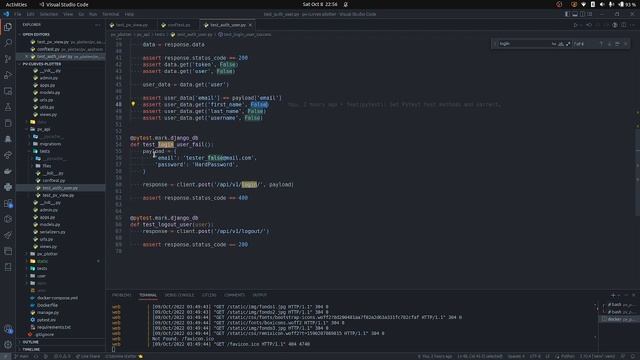Open the Testing flask view
Image resolution: width=640 pixels, height=360 pixels.
pos(8,107)
